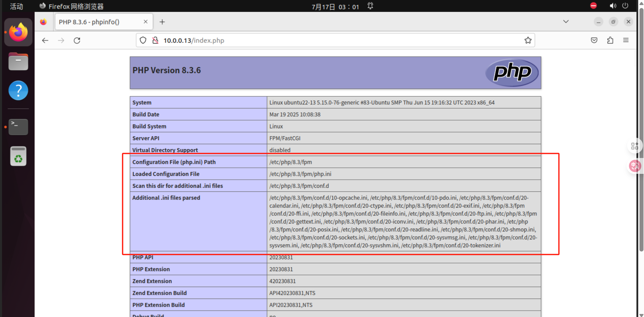
Task: Open the Trash in the dock
Action: 18,156
